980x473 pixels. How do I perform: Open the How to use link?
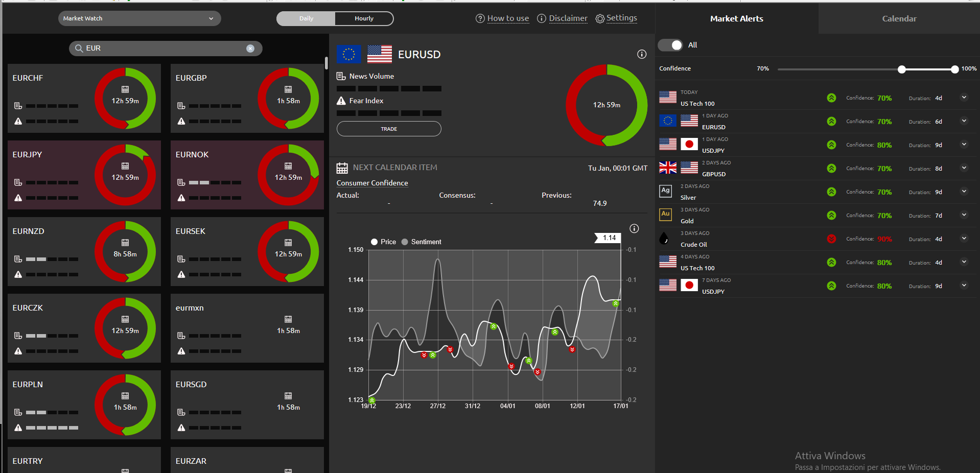coord(508,18)
